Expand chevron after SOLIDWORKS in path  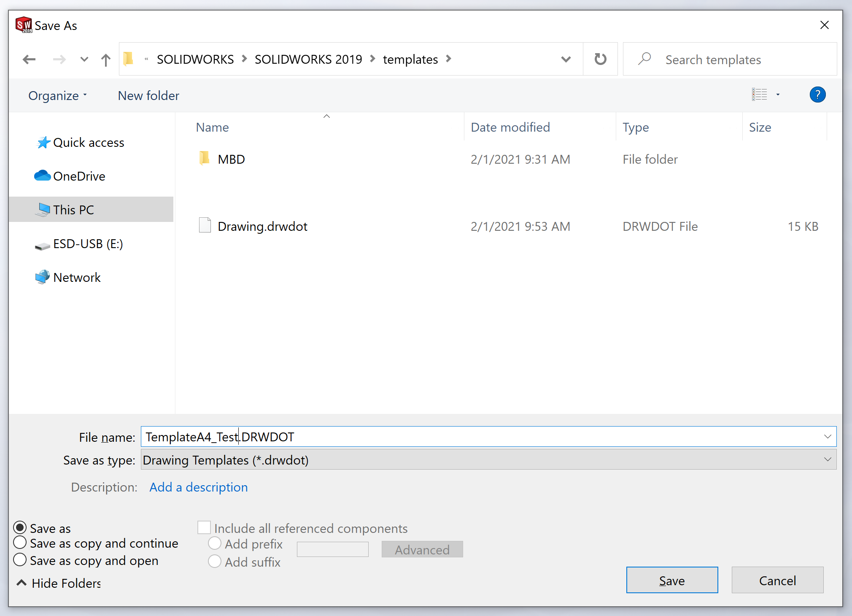244,59
